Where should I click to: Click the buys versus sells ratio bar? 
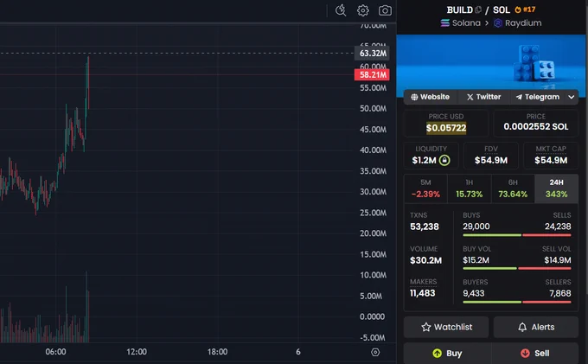(517, 235)
